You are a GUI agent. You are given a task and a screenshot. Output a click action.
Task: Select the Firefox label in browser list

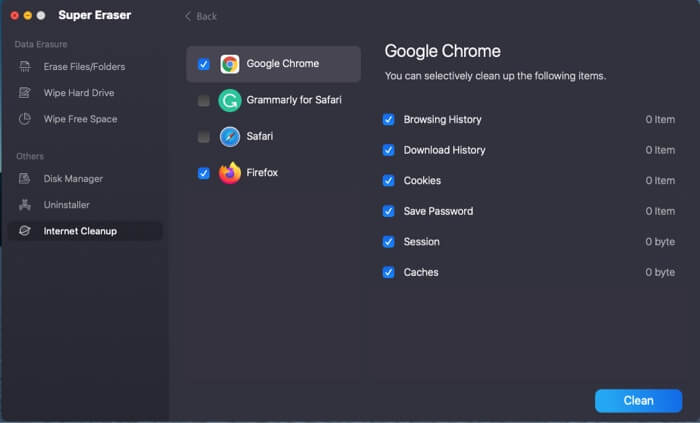pyautogui.click(x=262, y=172)
